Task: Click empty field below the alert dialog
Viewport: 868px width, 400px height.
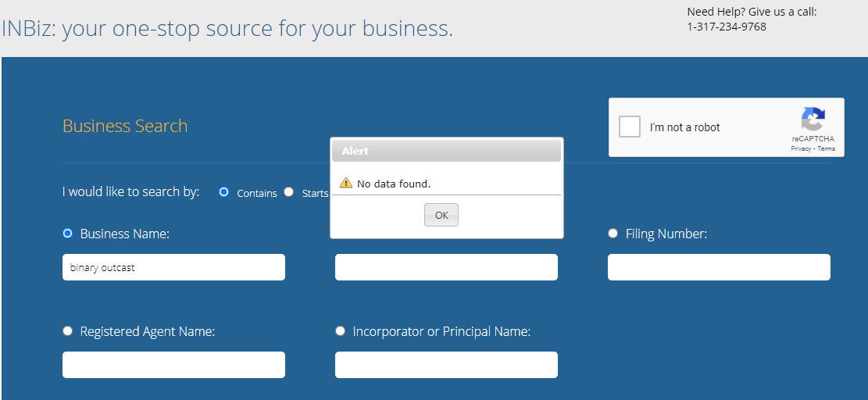Action: point(446,267)
